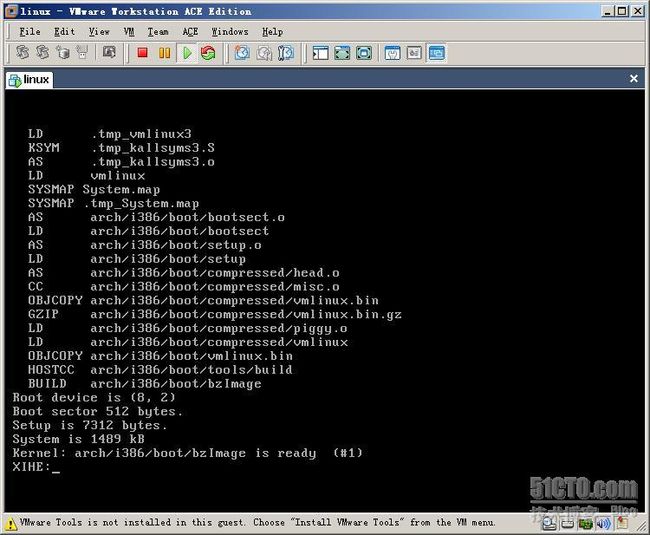Click the yellow warning triangle icon
The width and height of the screenshot is (650, 535).
pos(11,523)
